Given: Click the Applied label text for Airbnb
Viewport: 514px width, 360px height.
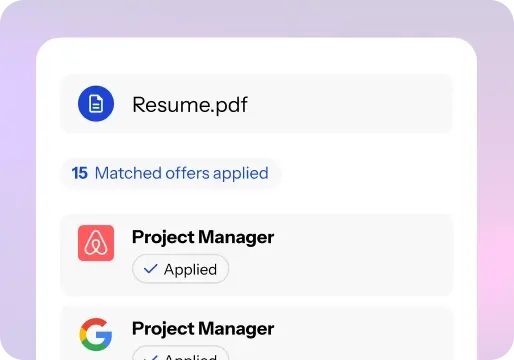Looking at the screenshot, I should pos(190,270).
